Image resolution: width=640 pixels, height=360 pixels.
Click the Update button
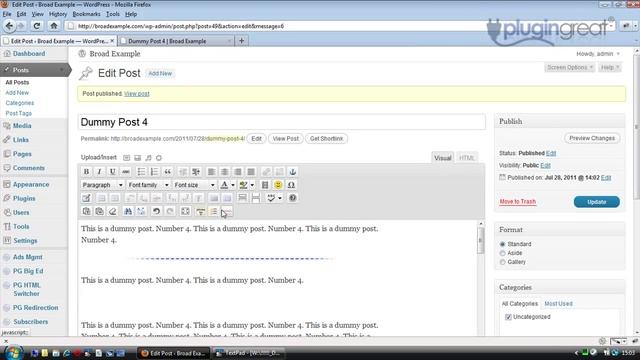[596, 202]
